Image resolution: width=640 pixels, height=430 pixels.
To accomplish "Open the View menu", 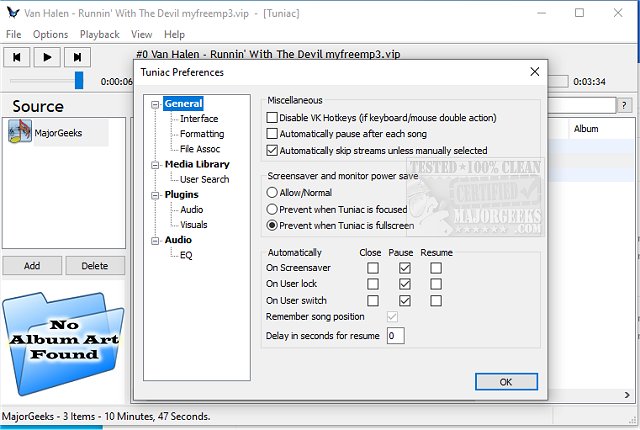I will [x=142, y=34].
